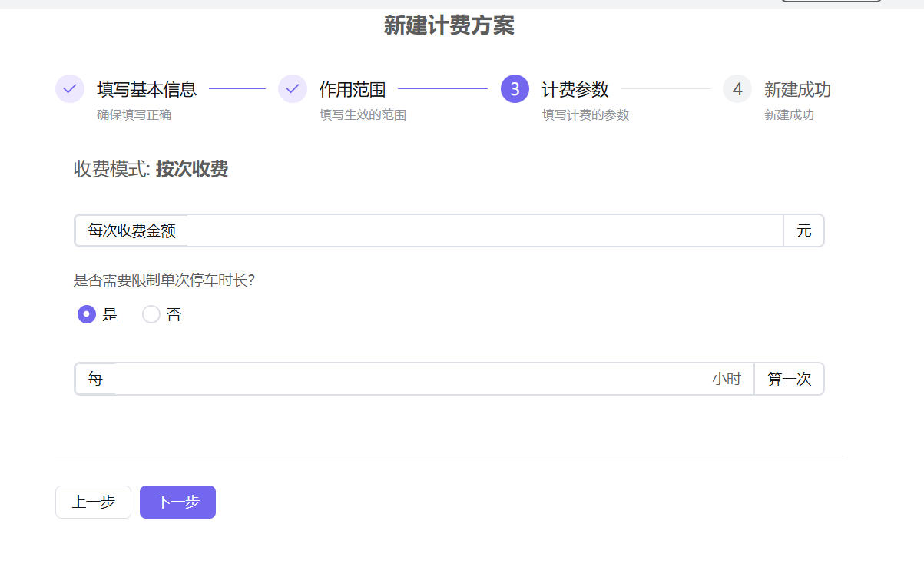
Task: Toggle the radio answer for parking time limit
Action: (x=151, y=314)
